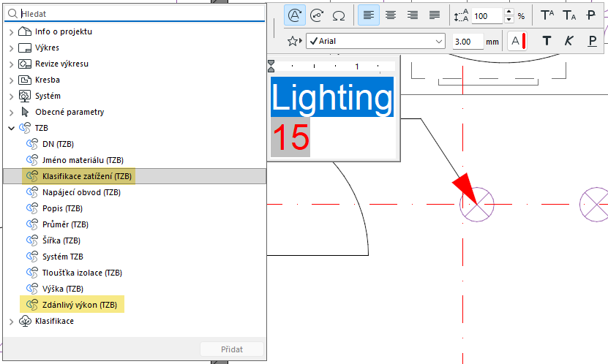Align text right
Viewport: 608px width, 364px height.
[413, 15]
